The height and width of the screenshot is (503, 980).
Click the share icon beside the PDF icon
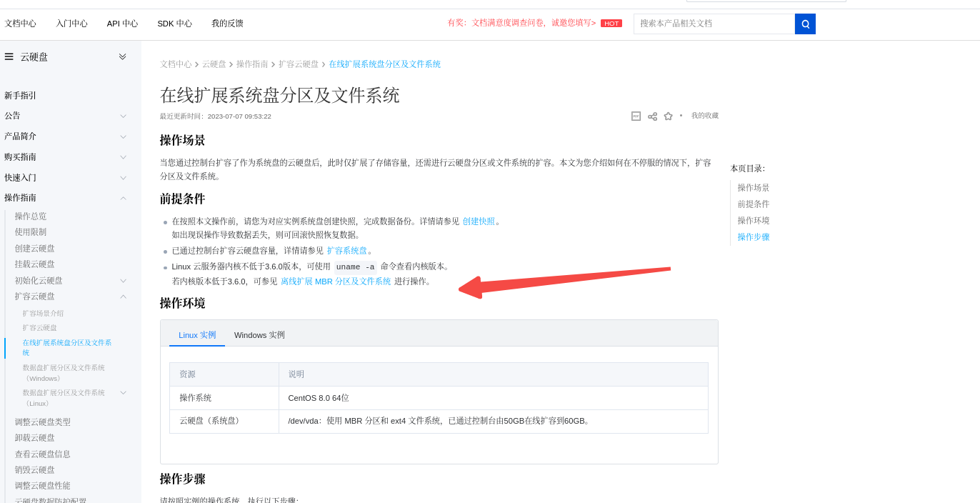click(x=652, y=116)
